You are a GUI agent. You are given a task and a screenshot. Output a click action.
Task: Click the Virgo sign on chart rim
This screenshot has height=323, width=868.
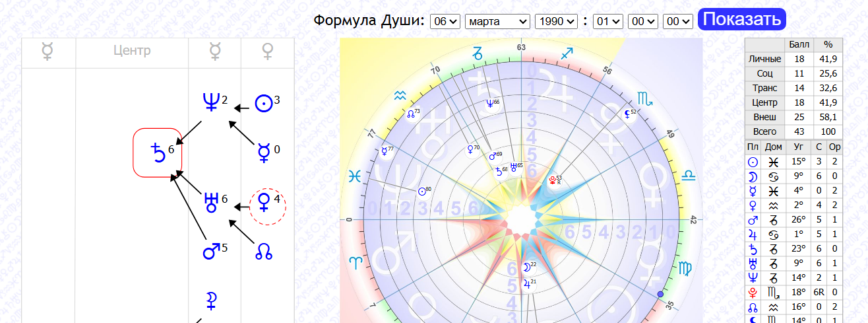(x=684, y=268)
